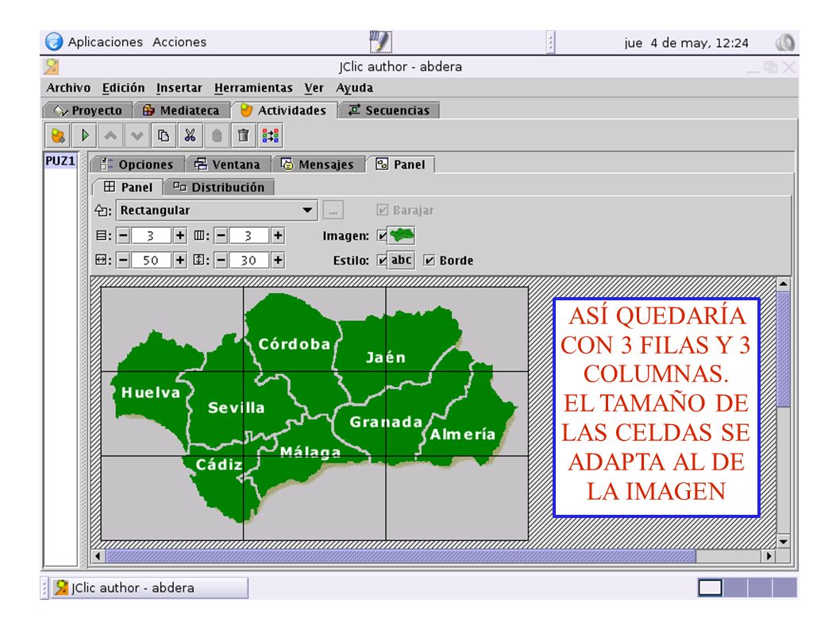The image size is (840, 630).
Task: Open the Ventana tab
Action: (x=228, y=164)
